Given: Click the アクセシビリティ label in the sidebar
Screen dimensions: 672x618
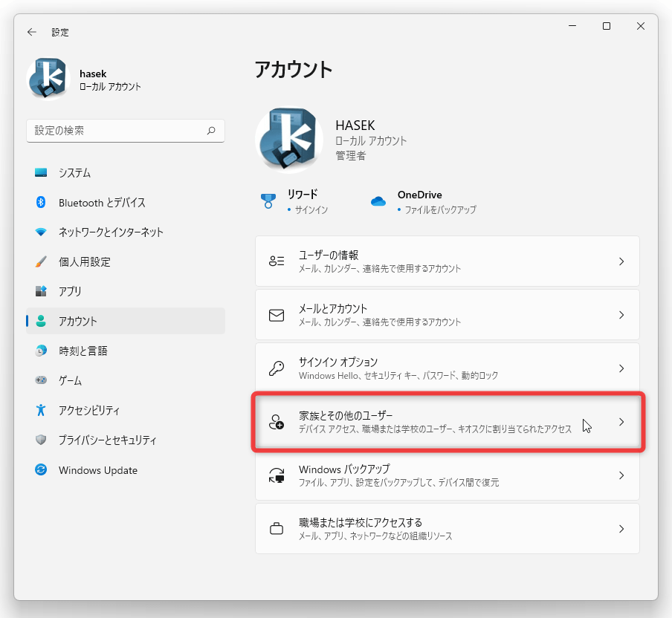Looking at the screenshot, I should click(89, 410).
